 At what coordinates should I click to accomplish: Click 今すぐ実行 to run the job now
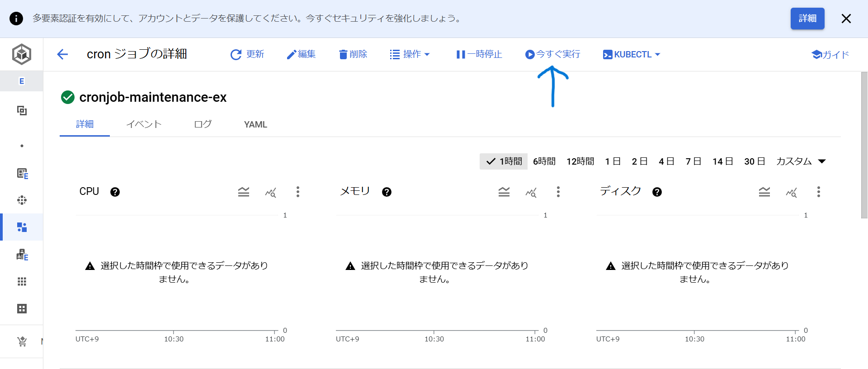(552, 54)
